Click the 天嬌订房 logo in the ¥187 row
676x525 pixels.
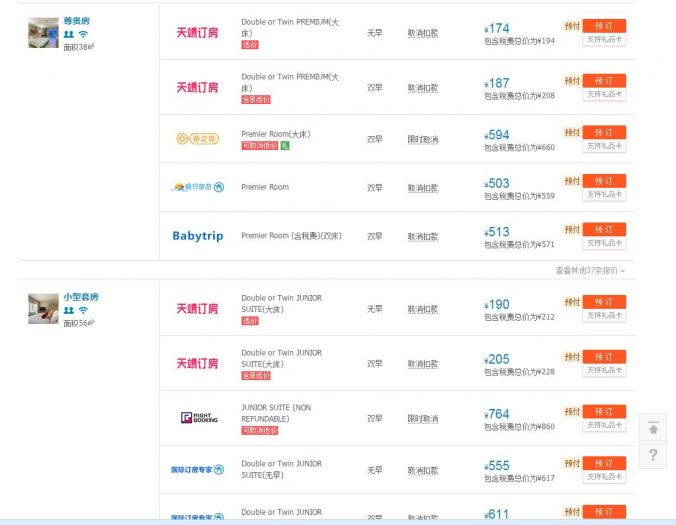(x=197, y=88)
